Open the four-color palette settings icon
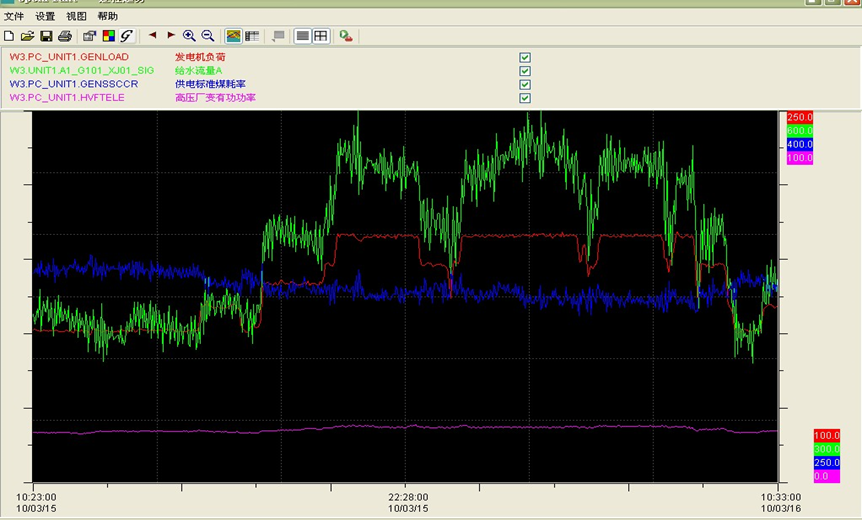Viewport: 862px width, 520px height. pyautogui.click(x=109, y=36)
